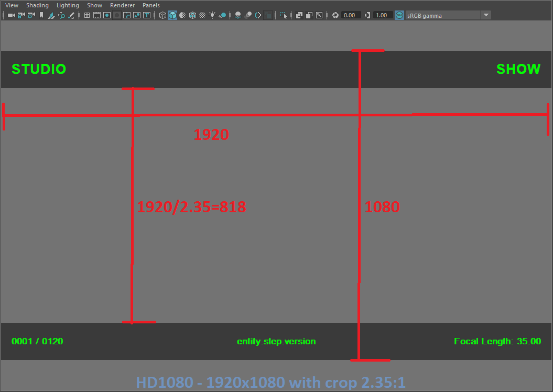The width and height of the screenshot is (553, 392).
Task: Click the Gamma value field 1.00
Action: [383, 15]
